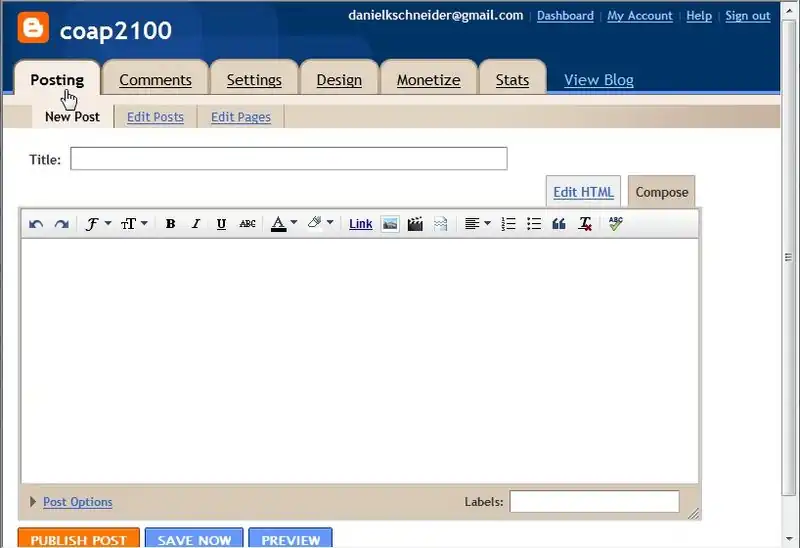The image size is (800, 548).
Task: Insert a jump break
Action: point(440,224)
